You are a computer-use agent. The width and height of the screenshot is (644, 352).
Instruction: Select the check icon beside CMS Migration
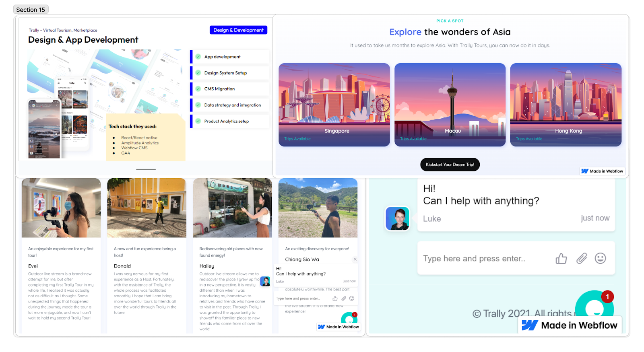[198, 89]
